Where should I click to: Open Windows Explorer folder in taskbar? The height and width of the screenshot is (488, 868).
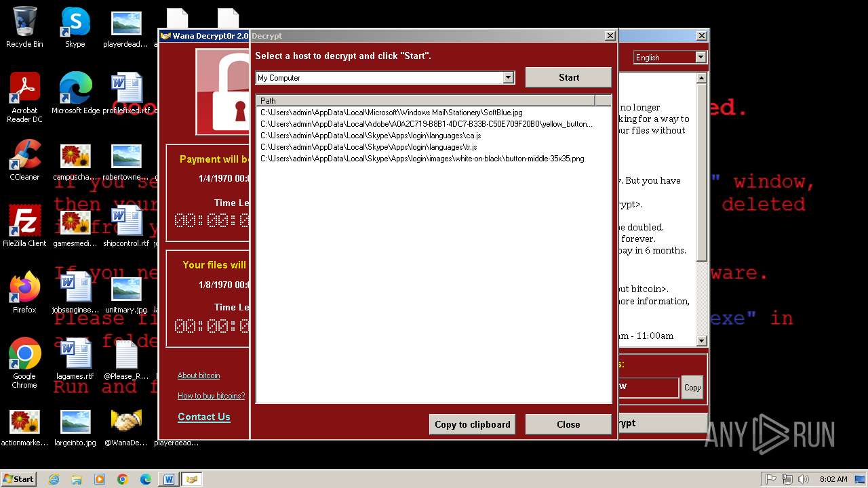(77, 479)
